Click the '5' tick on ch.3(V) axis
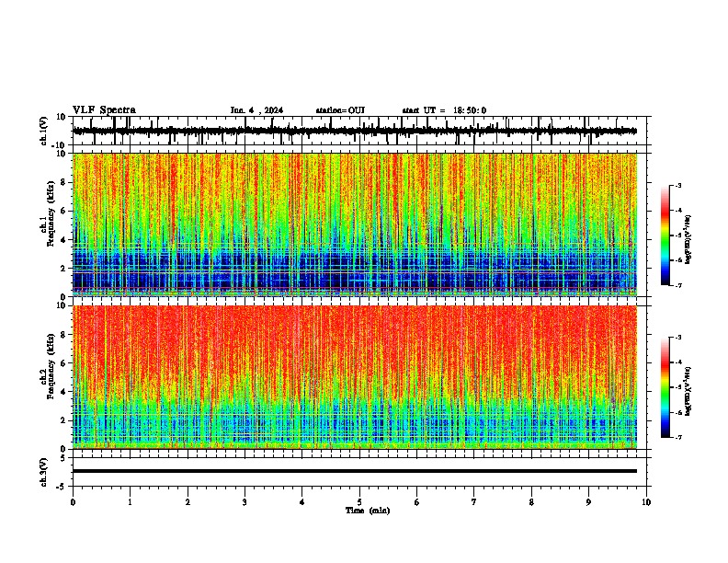 coord(64,458)
